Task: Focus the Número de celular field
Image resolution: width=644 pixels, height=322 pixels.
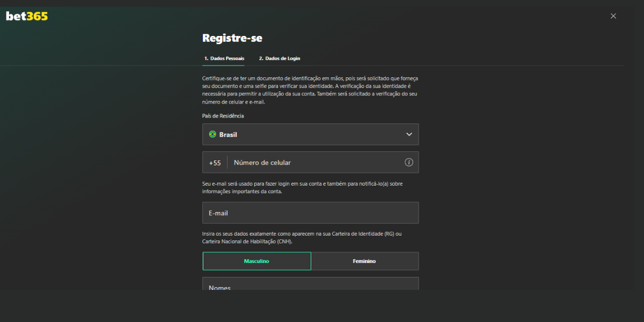Action: click(x=317, y=163)
